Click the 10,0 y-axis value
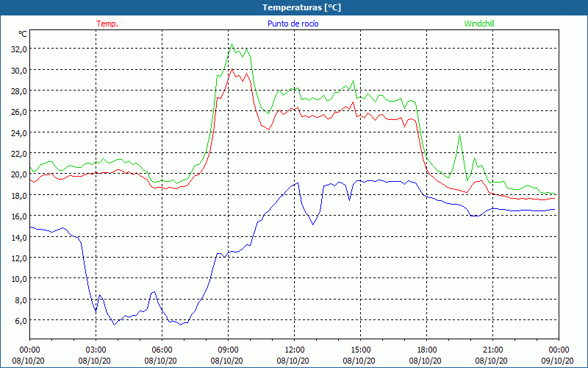This screenshot has width=588, height=368. (19, 279)
